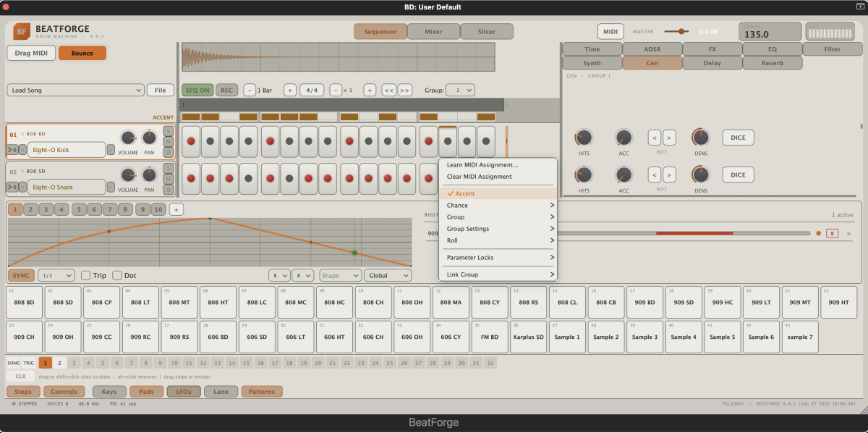Click the Bounce button
The height and width of the screenshot is (433, 868).
point(82,53)
